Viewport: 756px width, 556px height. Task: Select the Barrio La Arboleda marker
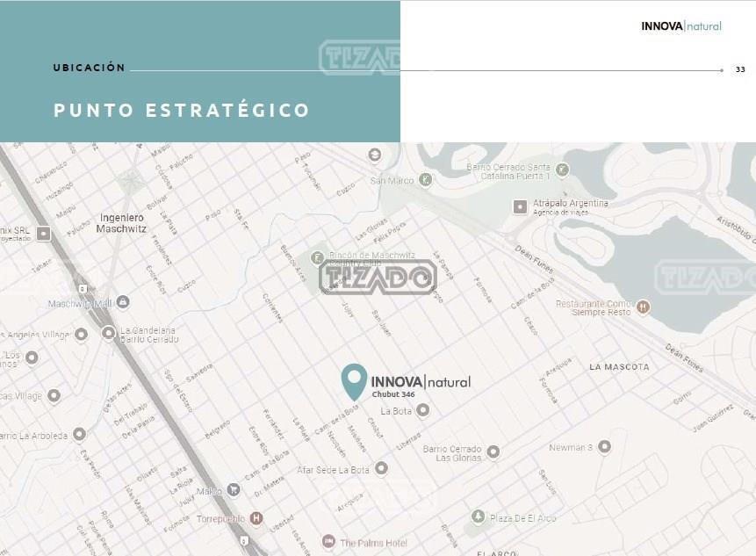[x=80, y=434]
